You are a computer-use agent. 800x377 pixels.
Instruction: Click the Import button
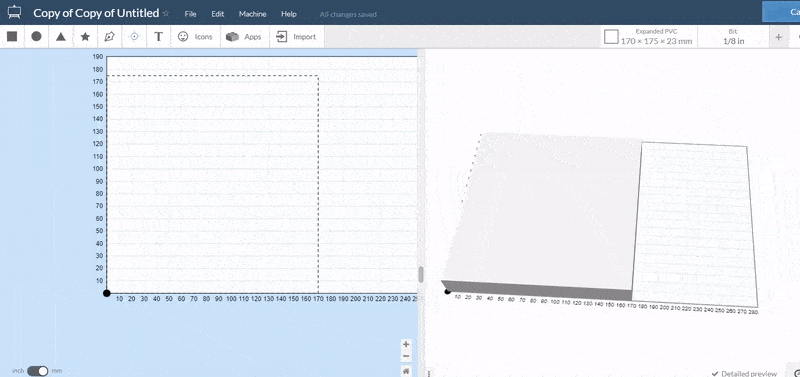(x=296, y=37)
